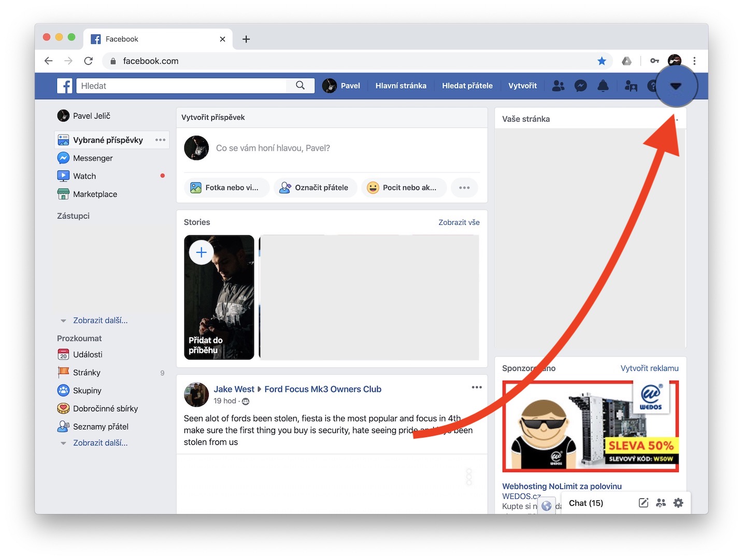This screenshot has height=560, width=743.
Task: Click Jake West's post avatar
Action: (x=196, y=395)
